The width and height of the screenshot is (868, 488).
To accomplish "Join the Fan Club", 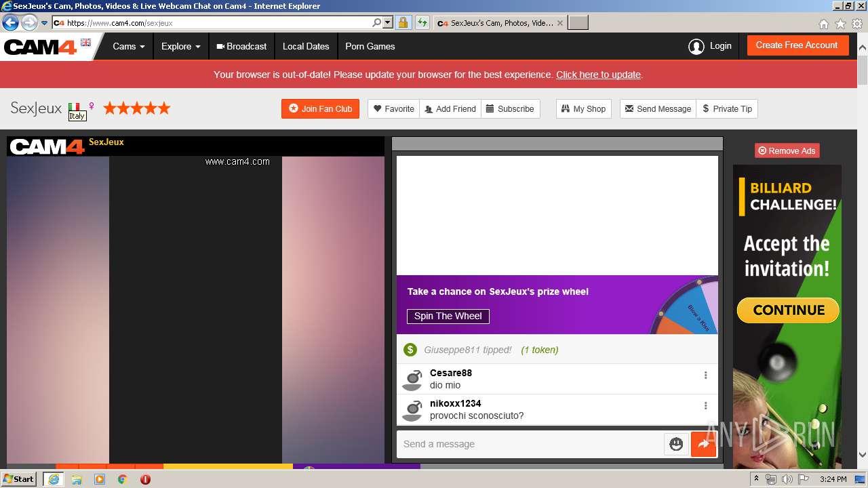I will coord(320,108).
